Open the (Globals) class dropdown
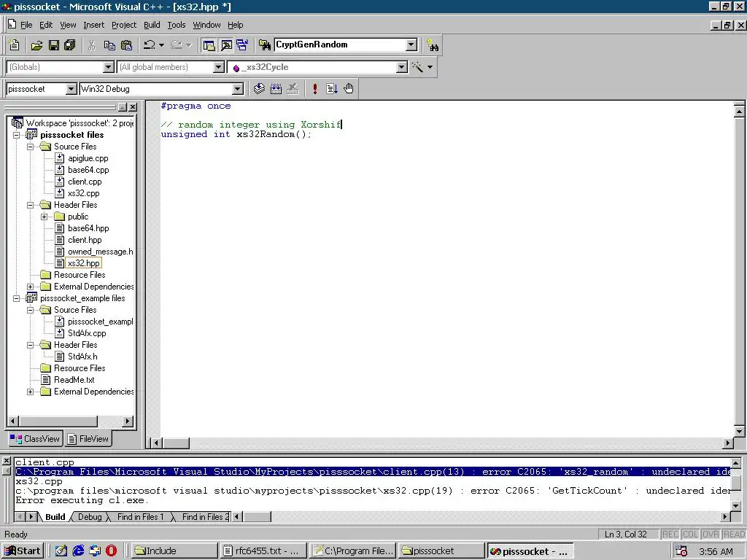The image size is (747, 560). (109, 67)
